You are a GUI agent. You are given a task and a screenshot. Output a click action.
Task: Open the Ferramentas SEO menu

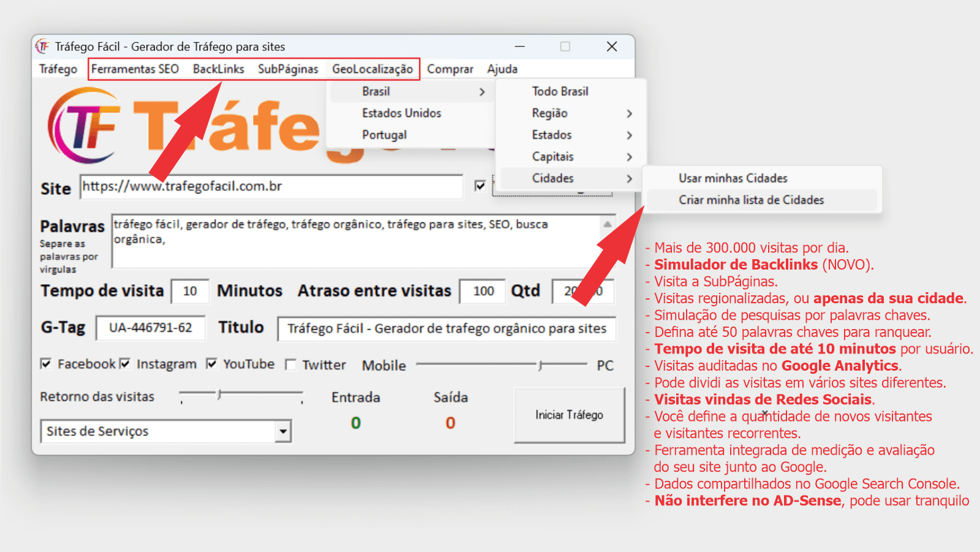pos(135,69)
